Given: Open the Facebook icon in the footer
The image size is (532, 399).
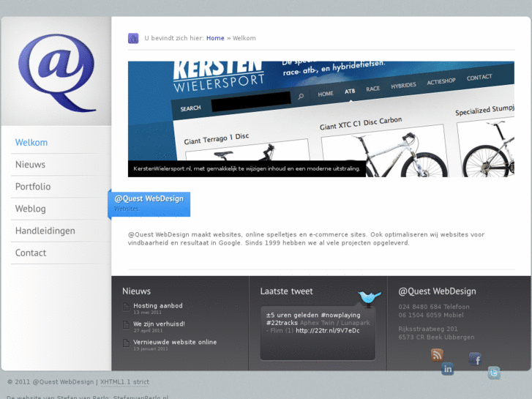Looking at the screenshot, I should [475, 359].
